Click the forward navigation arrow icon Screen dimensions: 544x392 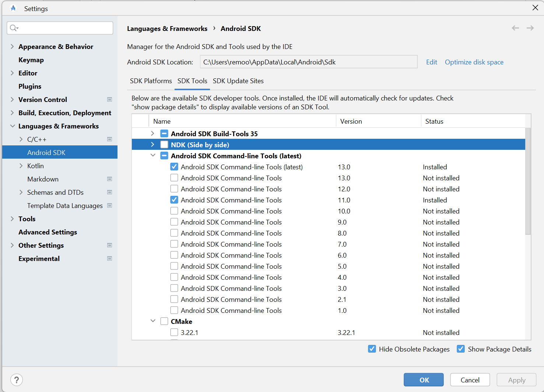tap(530, 28)
